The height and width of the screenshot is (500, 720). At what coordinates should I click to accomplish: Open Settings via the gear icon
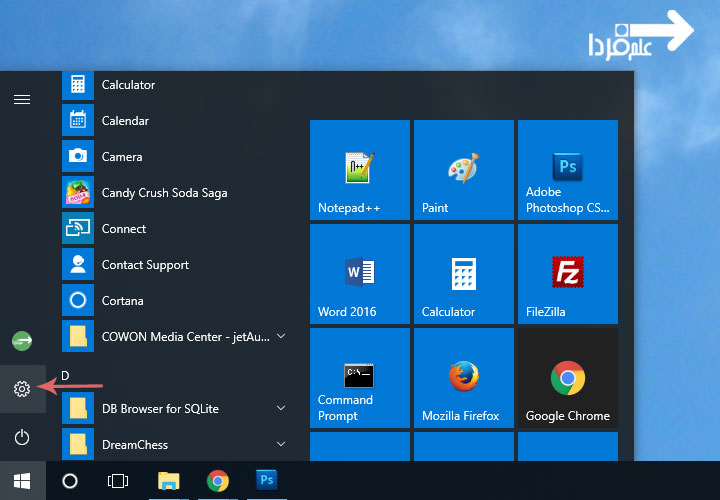[22, 388]
